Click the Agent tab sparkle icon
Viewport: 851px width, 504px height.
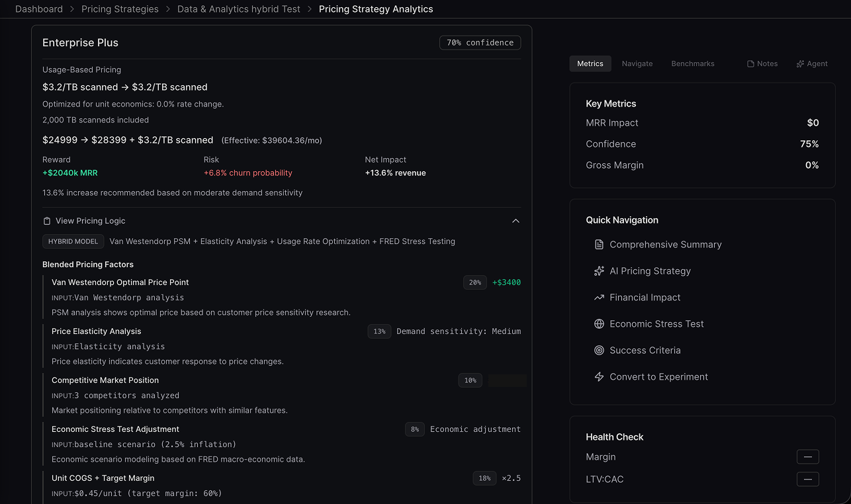pos(800,64)
